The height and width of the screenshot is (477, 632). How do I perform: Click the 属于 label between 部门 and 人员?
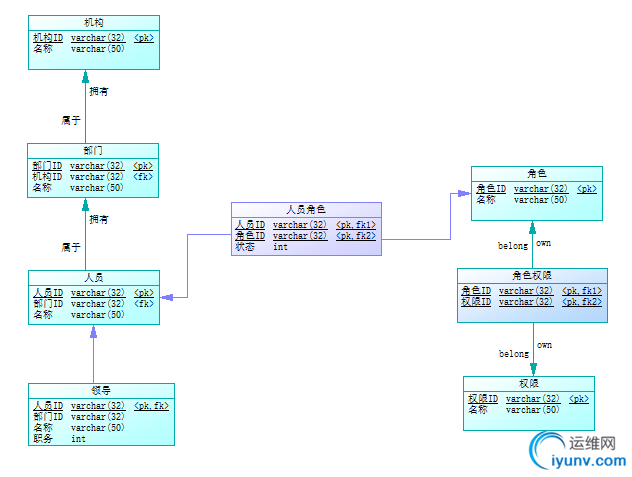[x=71, y=247]
